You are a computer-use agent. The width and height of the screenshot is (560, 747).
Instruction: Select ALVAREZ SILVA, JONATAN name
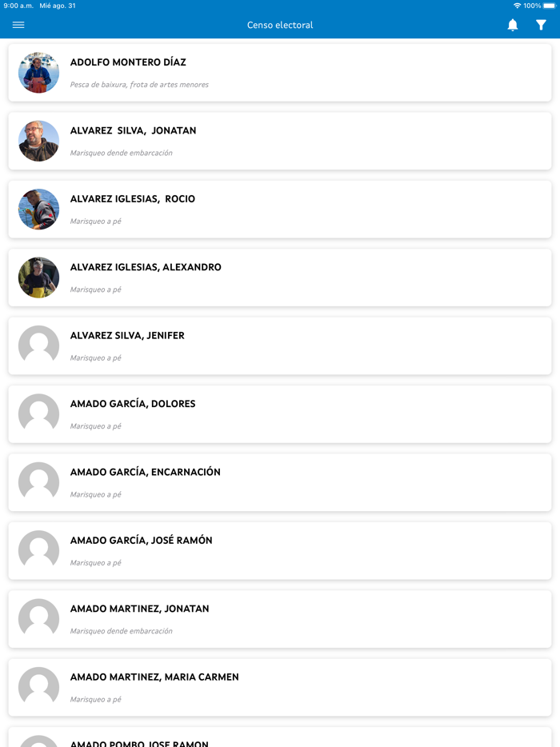point(133,130)
